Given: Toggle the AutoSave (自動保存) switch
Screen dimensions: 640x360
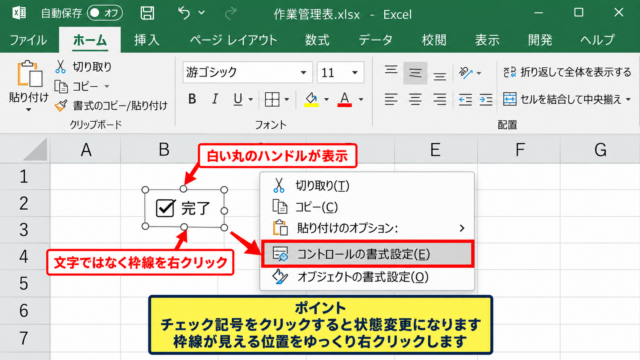Looking at the screenshot, I should click(x=104, y=13).
